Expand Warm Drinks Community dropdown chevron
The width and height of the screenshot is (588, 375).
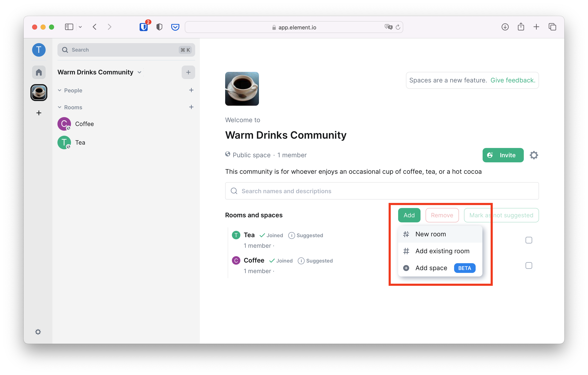pyautogui.click(x=139, y=72)
